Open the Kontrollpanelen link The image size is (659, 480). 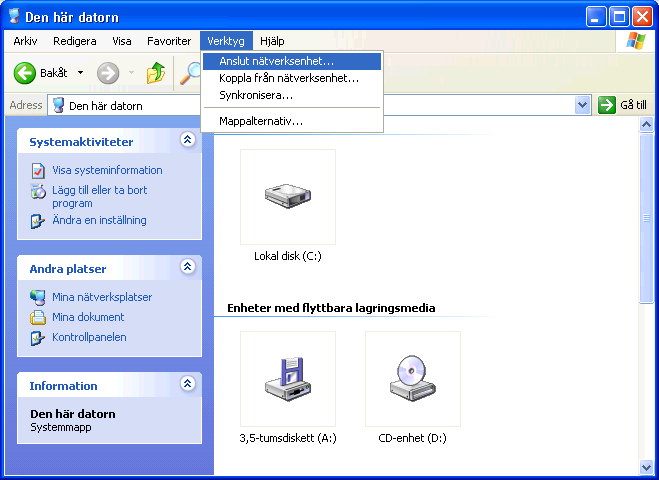pos(89,337)
